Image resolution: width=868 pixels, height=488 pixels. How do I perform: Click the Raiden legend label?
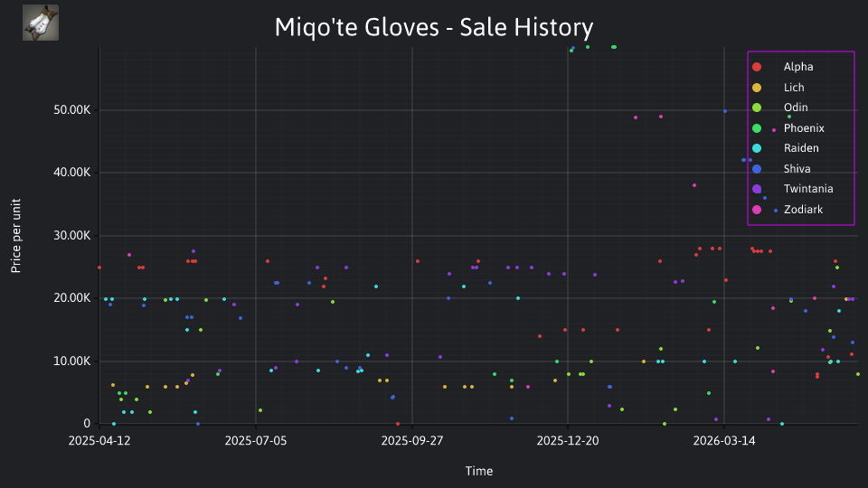801,148
